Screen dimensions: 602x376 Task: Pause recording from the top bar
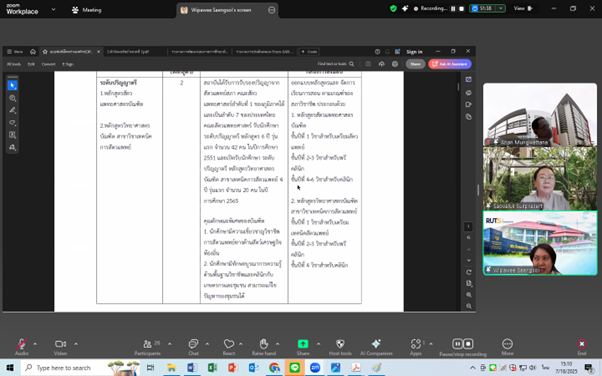(453, 8)
